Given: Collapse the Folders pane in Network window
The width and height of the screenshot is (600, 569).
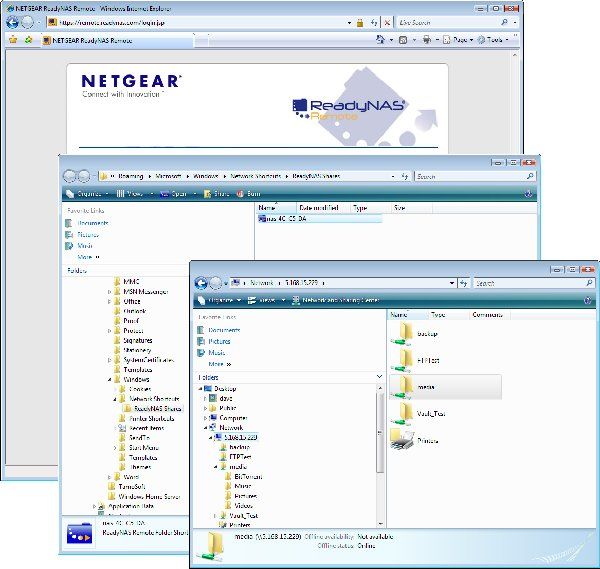Looking at the screenshot, I should (379, 377).
